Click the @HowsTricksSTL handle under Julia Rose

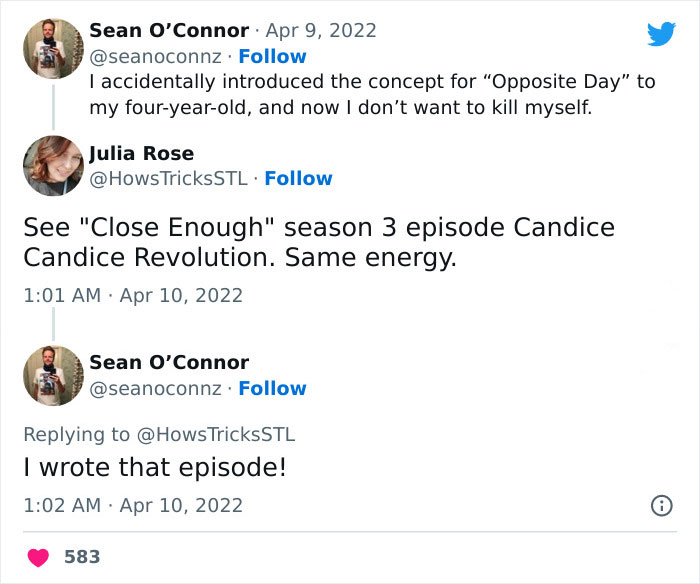click(170, 179)
